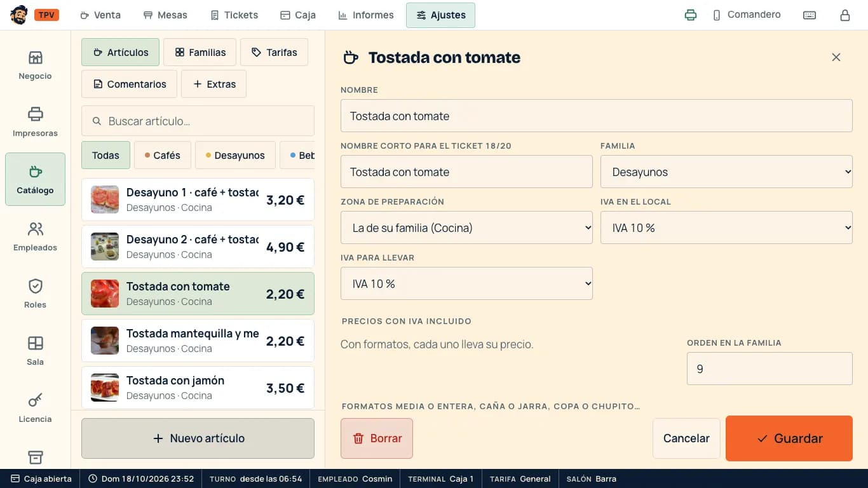Open Licencia in the sidebar
Screen dimensions: 868x488
(x=35, y=409)
